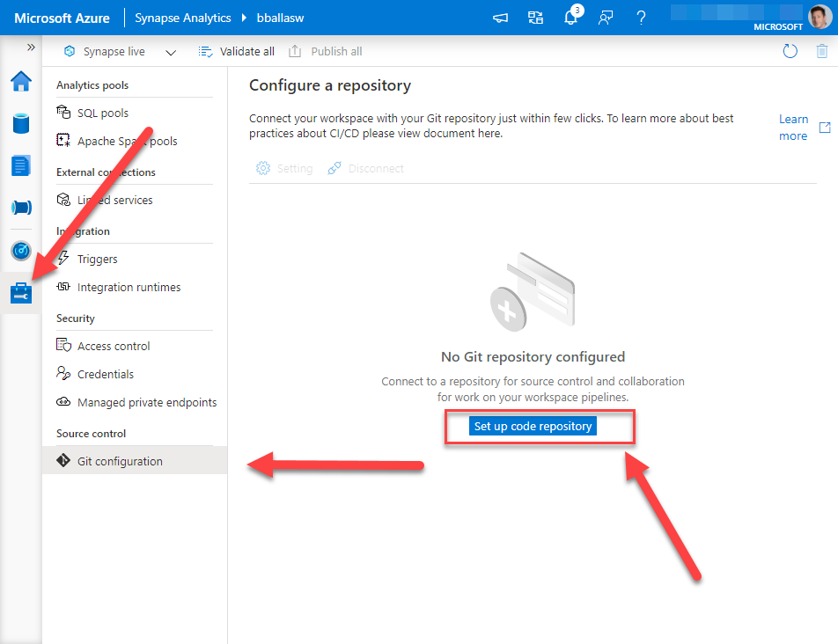Open the Integrate hub pipeline icon
This screenshot has height=644, width=838.
(21, 208)
